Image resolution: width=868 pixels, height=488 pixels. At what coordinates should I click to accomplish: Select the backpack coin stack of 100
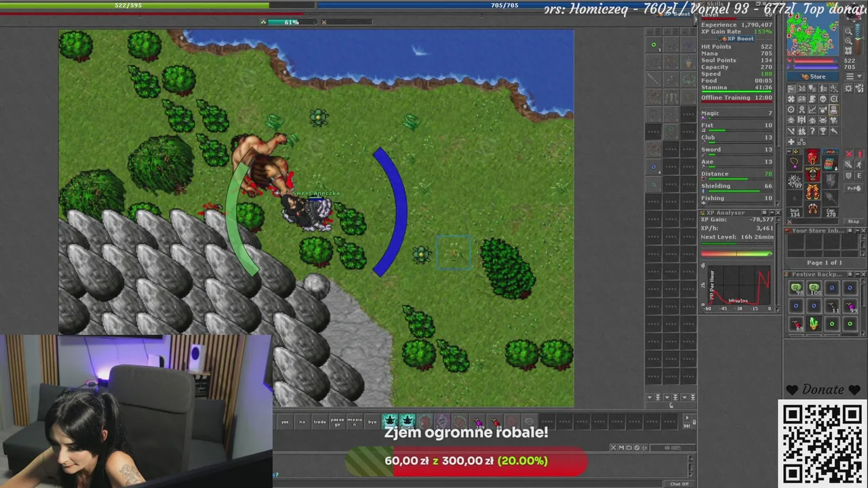point(814,287)
